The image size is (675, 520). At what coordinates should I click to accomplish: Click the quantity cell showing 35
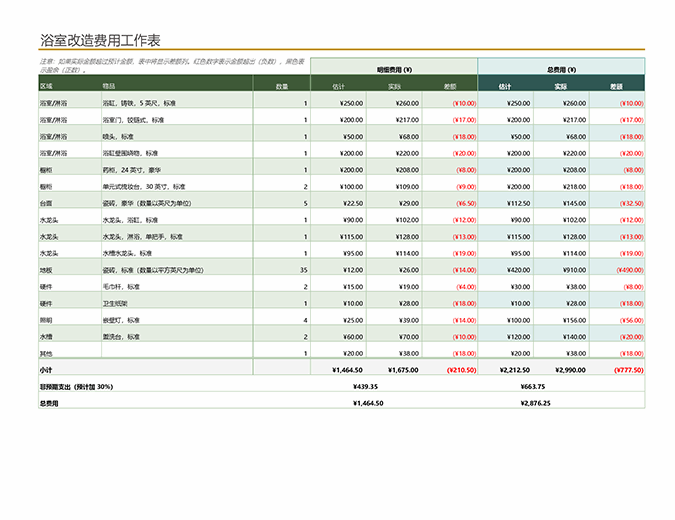pos(303,270)
